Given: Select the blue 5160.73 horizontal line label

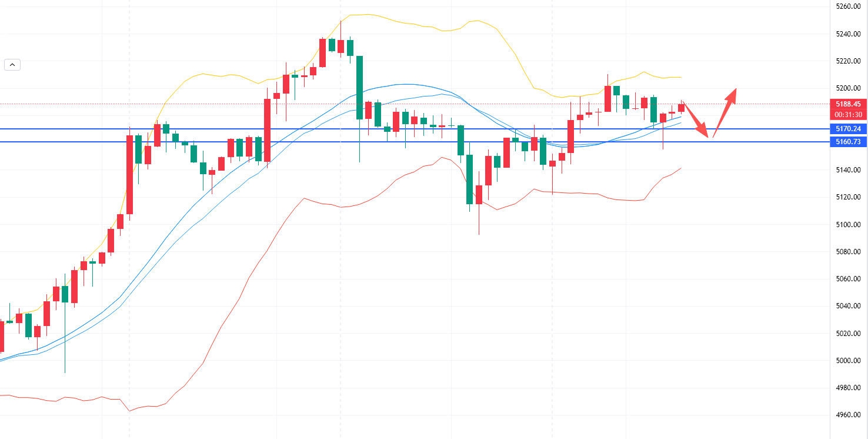Looking at the screenshot, I should pyautogui.click(x=848, y=142).
